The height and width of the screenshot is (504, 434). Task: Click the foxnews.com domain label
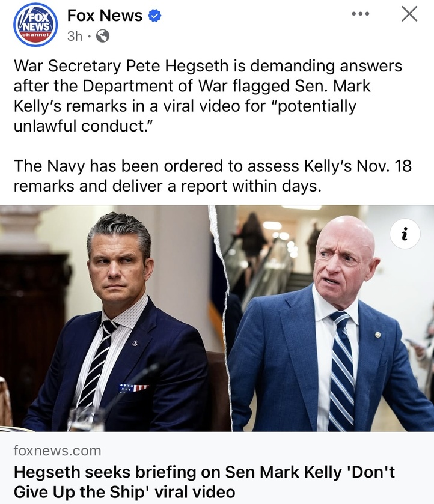[x=57, y=451]
